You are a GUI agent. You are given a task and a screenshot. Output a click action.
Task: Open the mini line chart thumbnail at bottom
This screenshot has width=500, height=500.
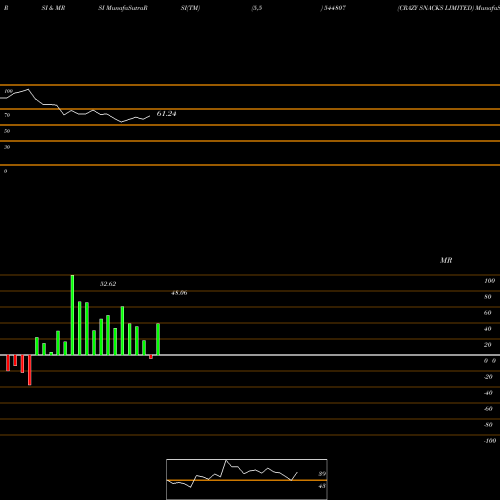pyautogui.click(x=247, y=479)
